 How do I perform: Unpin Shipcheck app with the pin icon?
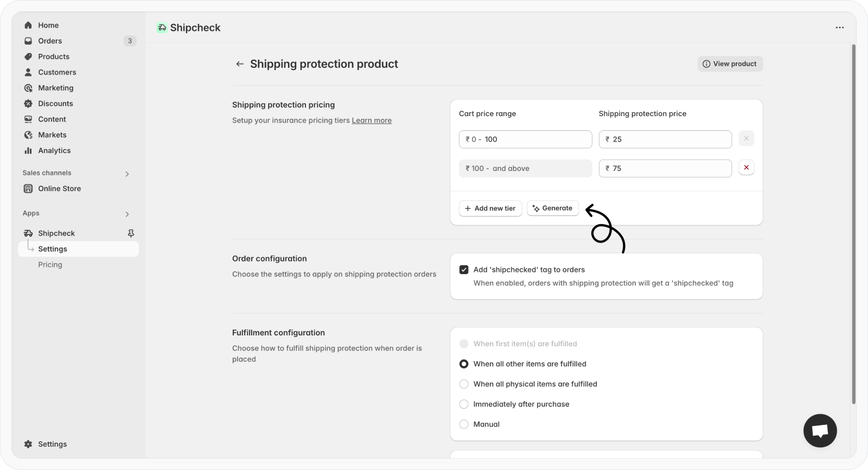[131, 233]
